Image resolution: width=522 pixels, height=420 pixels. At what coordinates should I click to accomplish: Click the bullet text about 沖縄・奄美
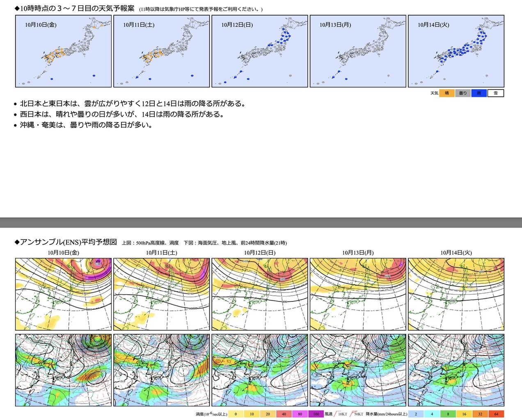[x=87, y=125]
